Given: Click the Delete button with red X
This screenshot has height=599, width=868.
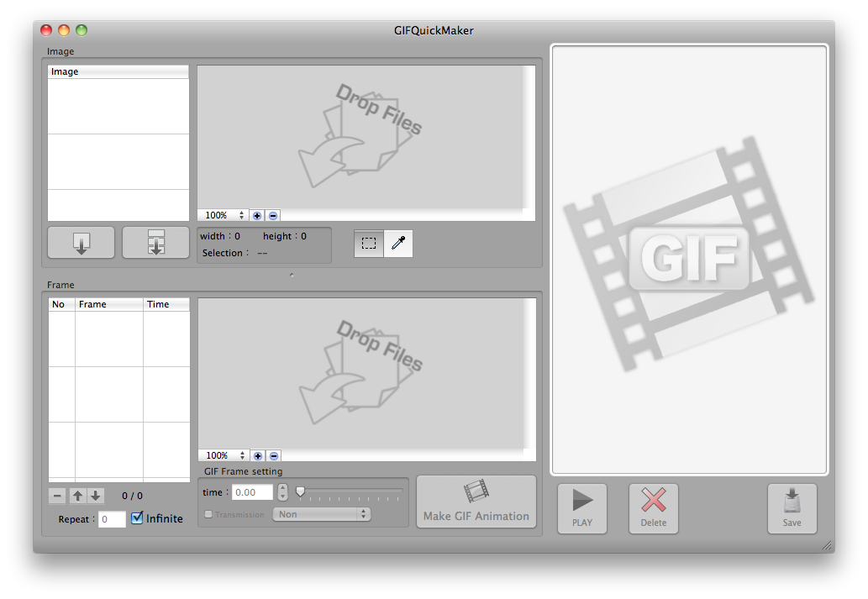Looking at the screenshot, I should [x=653, y=508].
